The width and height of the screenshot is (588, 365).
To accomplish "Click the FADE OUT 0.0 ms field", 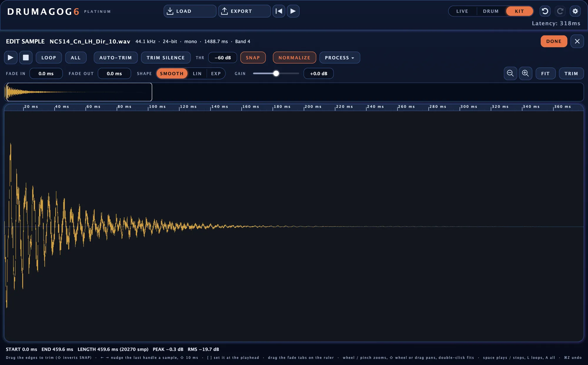I will click(114, 73).
